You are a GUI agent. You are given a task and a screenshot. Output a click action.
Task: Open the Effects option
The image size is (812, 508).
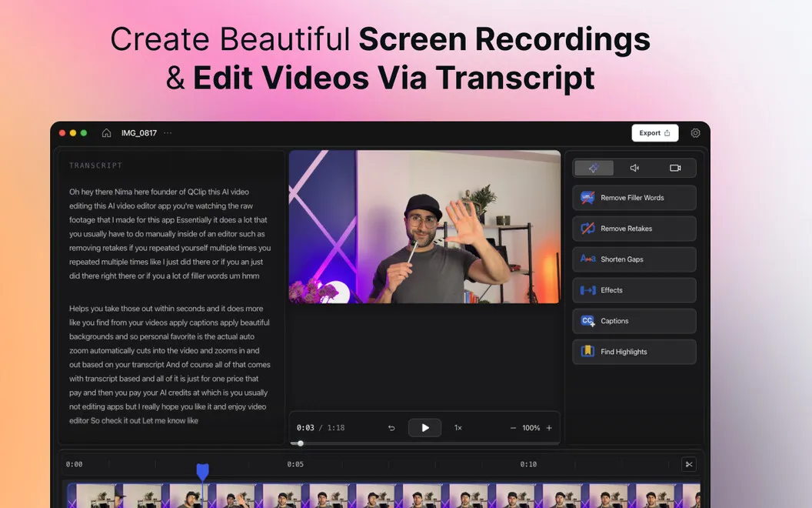tap(634, 290)
